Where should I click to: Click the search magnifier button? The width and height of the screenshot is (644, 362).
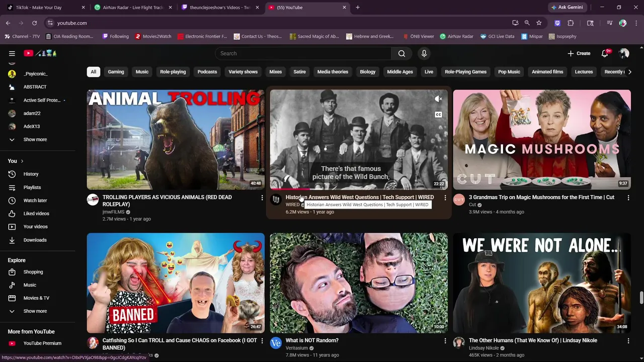coord(401,53)
